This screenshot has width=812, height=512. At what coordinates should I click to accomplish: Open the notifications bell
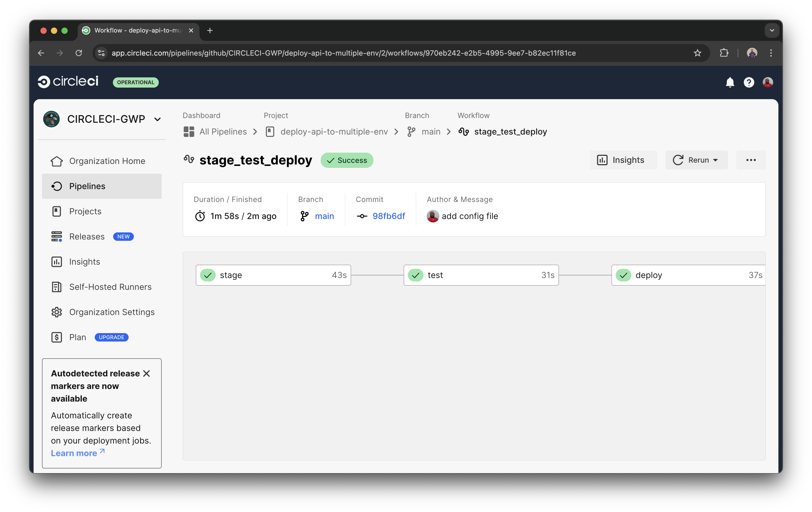pos(730,82)
